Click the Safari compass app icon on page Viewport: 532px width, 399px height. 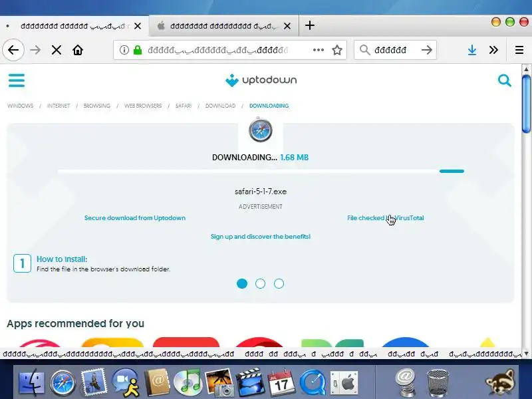pos(260,130)
